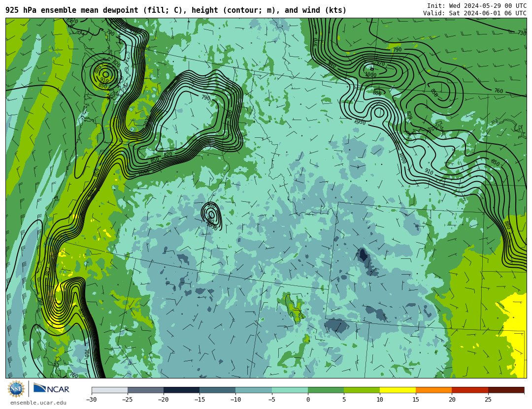Image resolution: width=532 pixels, height=409 pixels.
Task: Click the dark brown colorbar segment above 25
Action: pyautogui.click(x=506, y=390)
